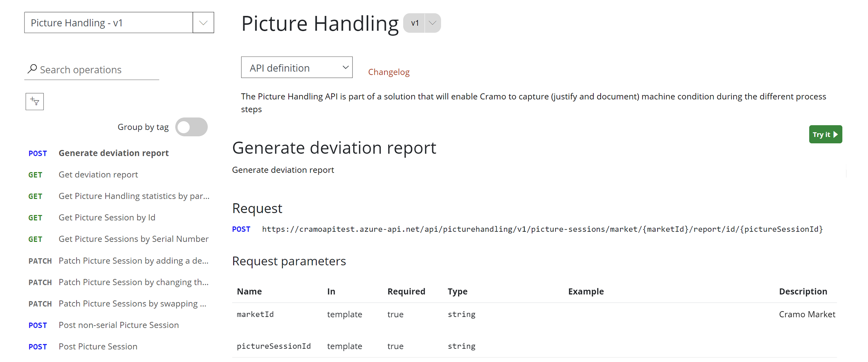Viewport: 868px width, 362px height.
Task: Open the Changelog link
Action: (388, 72)
